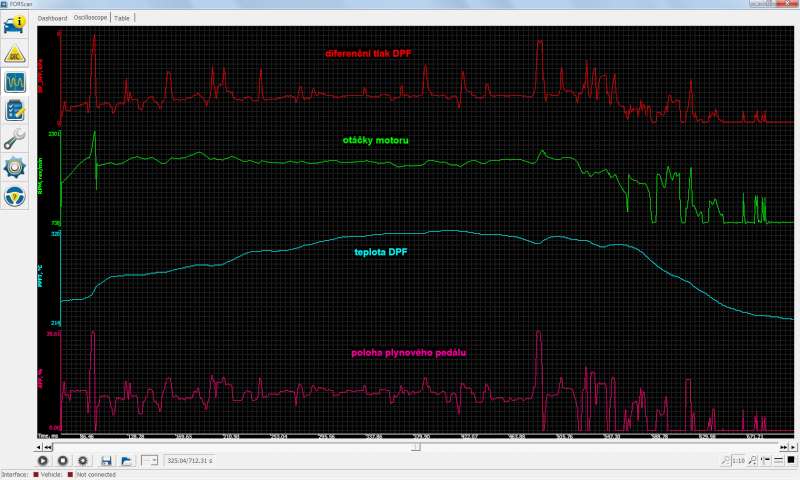Open the wrench service functions section
The width and height of the screenshot is (800, 480).
[x=16, y=138]
